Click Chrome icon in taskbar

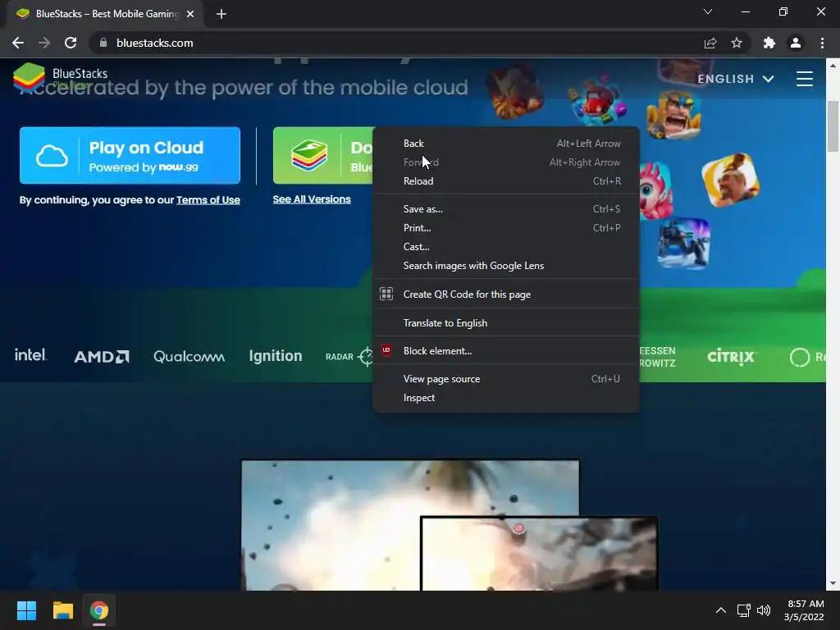pyautogui.click(x=99, y=610)
